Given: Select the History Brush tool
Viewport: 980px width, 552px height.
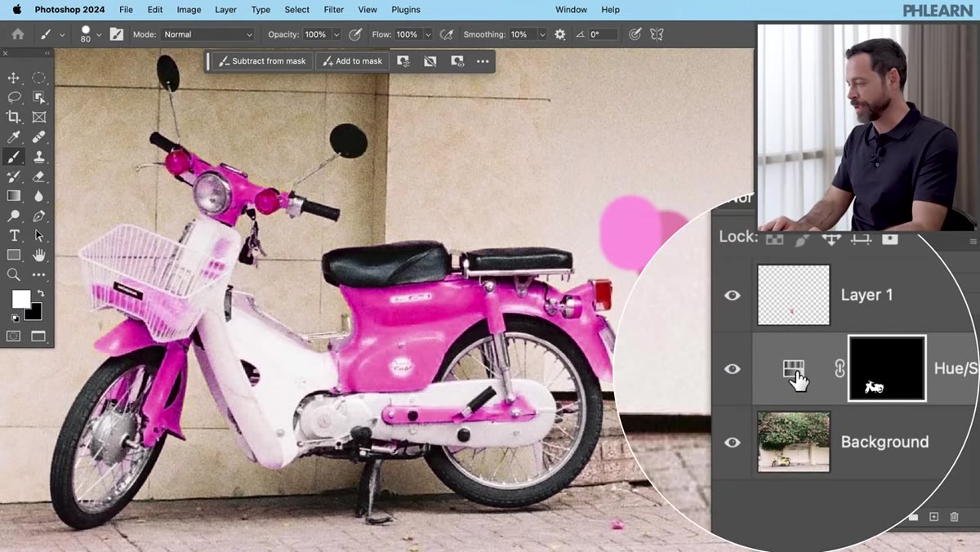Looking at the screenshot, I should click(14, 176).
